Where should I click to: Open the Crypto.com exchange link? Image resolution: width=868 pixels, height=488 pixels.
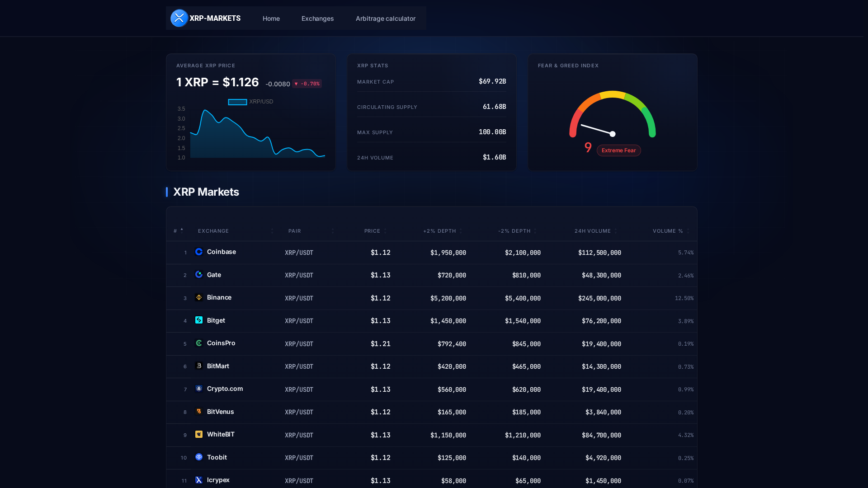[225, 389]
